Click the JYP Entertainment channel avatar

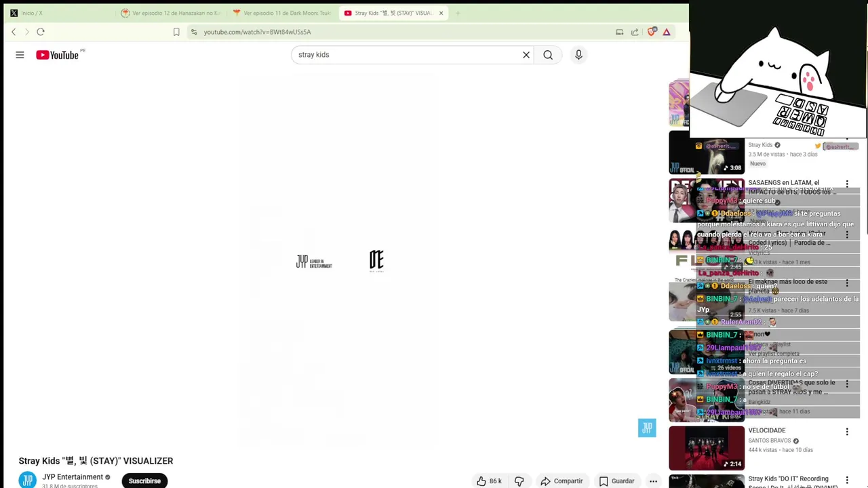28,481
